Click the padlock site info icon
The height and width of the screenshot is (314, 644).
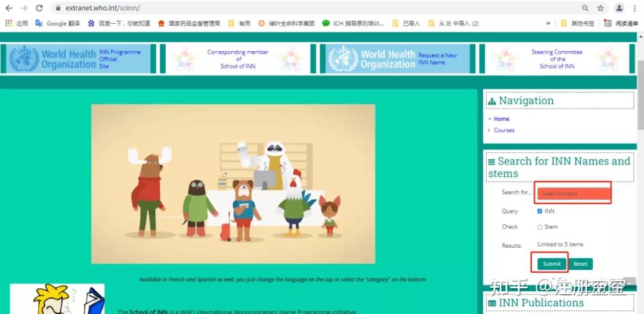[x=58, y=8]
